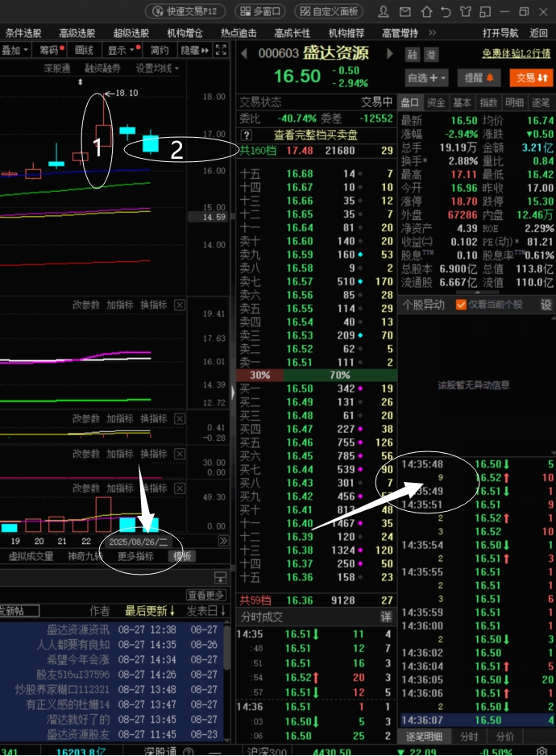Open the 自定义面板 custom panel button
Screen dimensions: 556x756
[x=329, y=11]
